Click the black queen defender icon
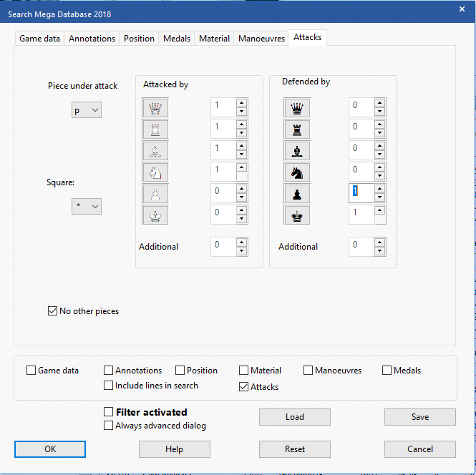This screenshot has width=476, height=475. point(297,108)
